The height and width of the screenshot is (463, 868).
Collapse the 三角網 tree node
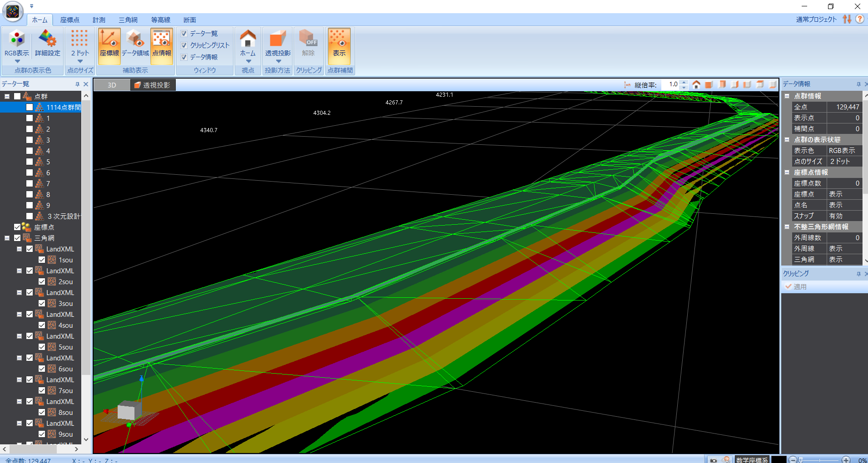[7, 238]
